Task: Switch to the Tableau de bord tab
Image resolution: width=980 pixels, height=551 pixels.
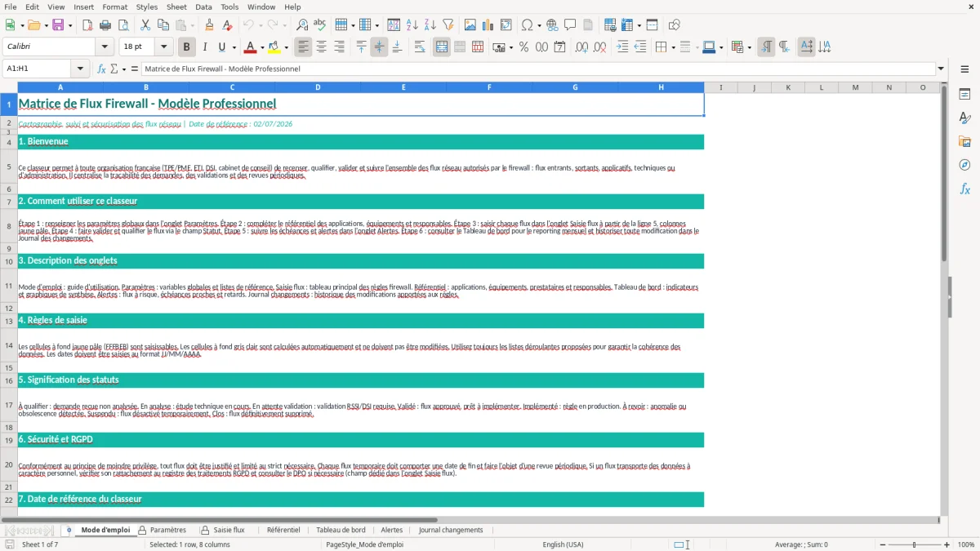Action: (341, 530)
